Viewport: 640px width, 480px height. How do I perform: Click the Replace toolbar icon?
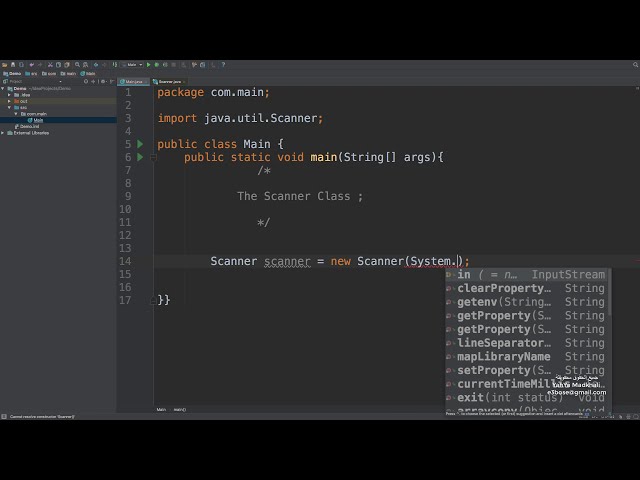(85, 65)
